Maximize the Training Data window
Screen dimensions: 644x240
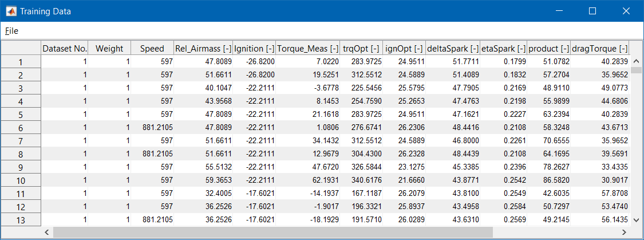tap(592, 11)
